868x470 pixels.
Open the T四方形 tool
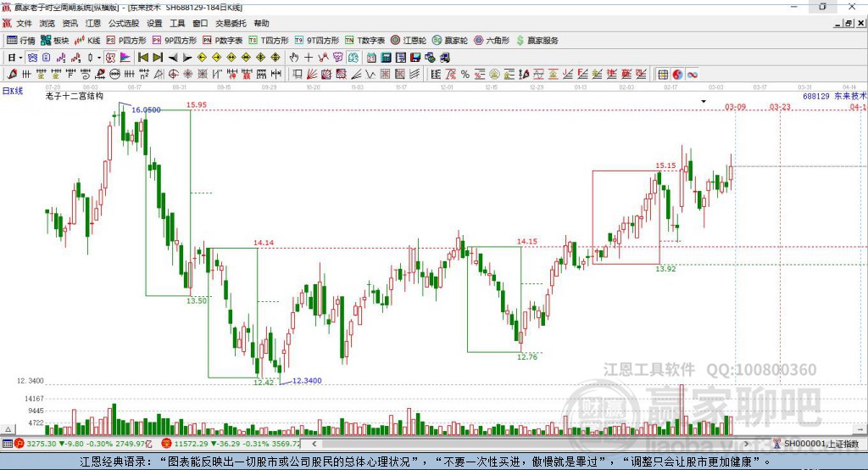(x=269, y=41)
